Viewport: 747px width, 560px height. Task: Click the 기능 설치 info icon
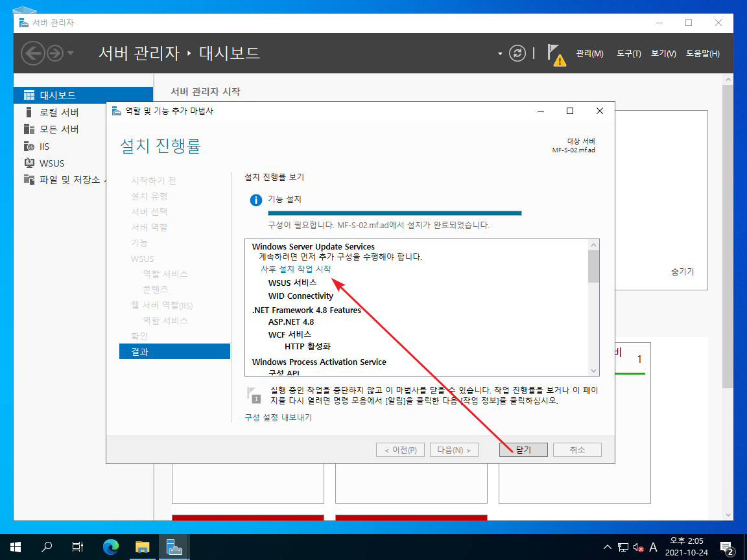[256, 200]
